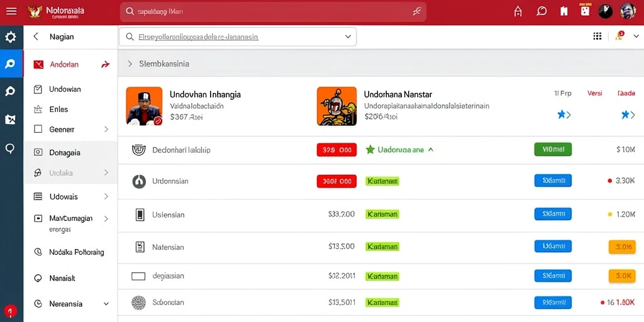
Task: Open Dotiagaia in the sidebar
Action: click(65, 152)
